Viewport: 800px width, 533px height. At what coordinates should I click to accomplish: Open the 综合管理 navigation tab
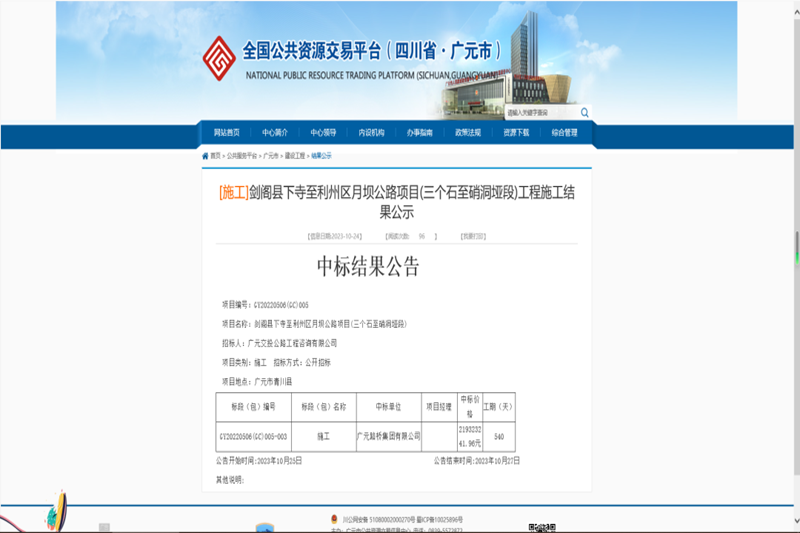point(565,133)
